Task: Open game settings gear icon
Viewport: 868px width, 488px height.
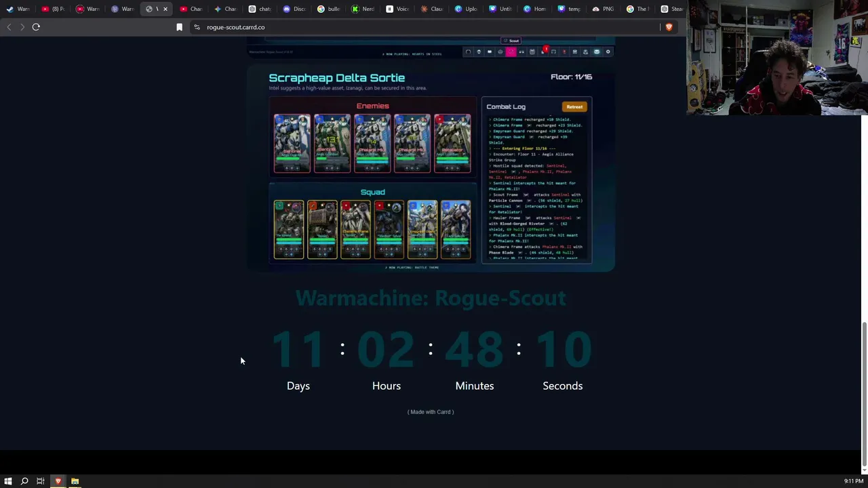Action: (x=608, y=52)
